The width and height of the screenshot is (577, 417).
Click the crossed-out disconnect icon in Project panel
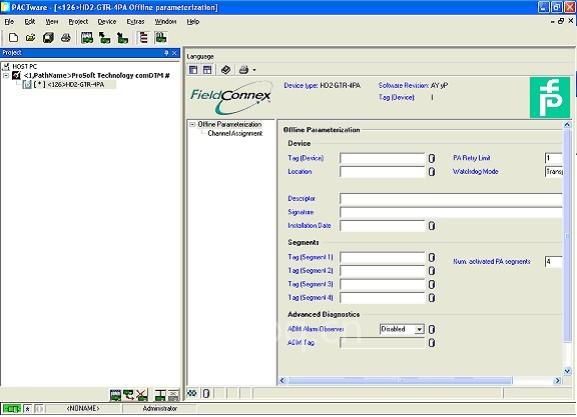[x=142, y=395]
